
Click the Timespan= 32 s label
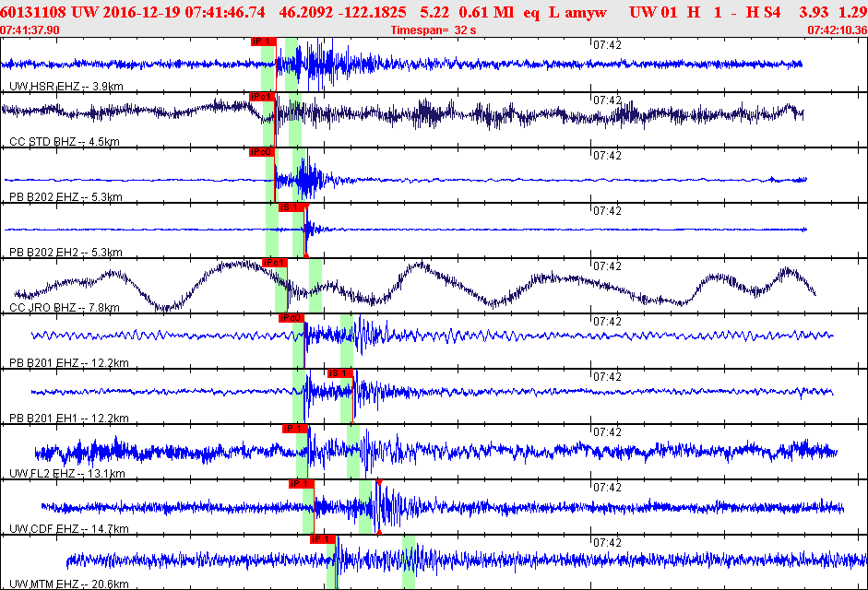(x=434, y=29)
